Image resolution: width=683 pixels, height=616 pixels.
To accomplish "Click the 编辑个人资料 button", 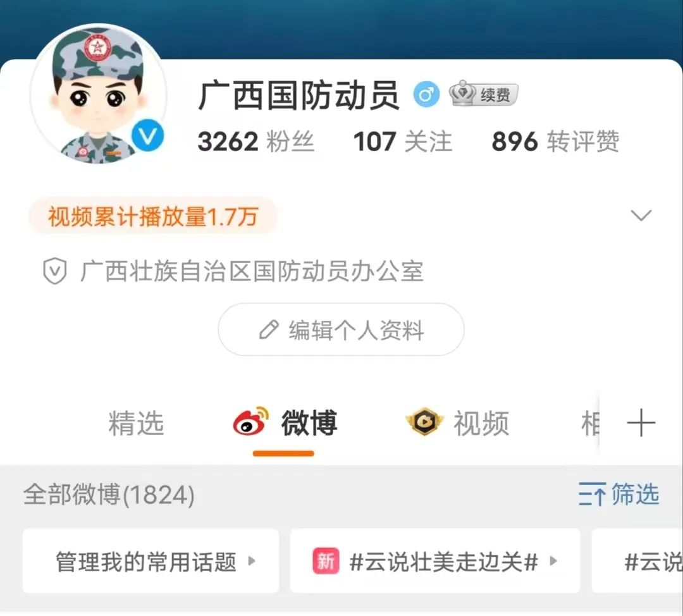I will pyautogui.click(x=341, y=330).
